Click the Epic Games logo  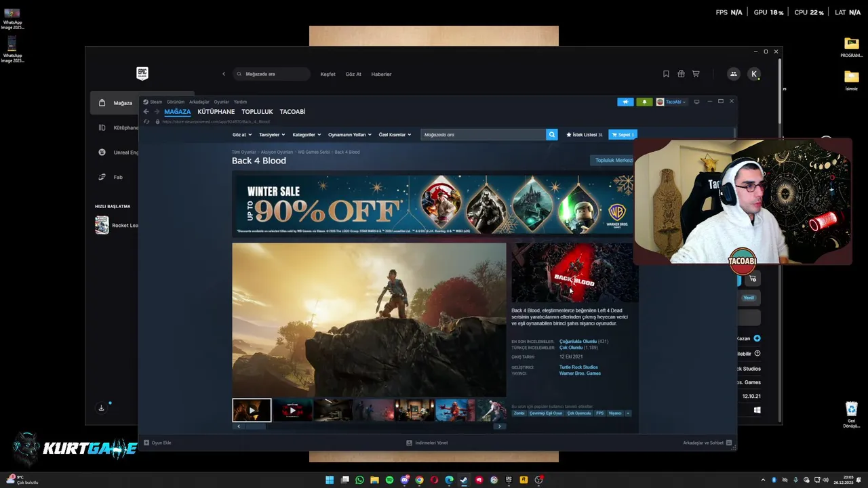tap(142, 73)
